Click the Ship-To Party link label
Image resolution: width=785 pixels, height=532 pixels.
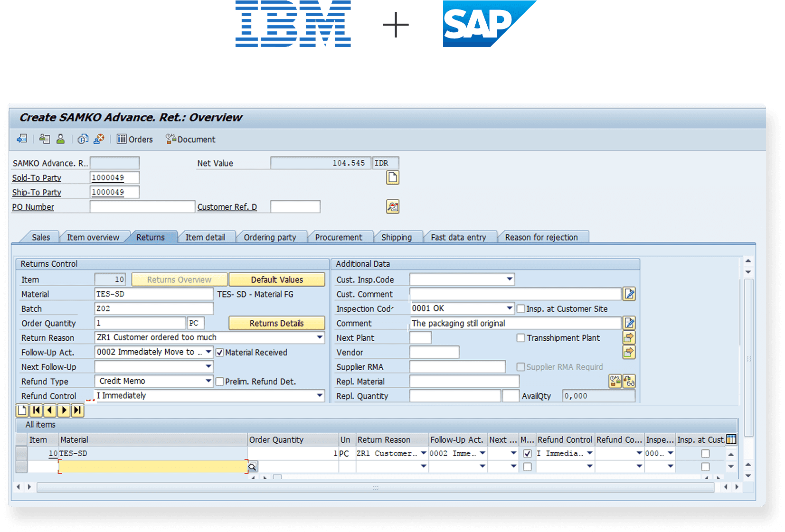pos(37,192)
